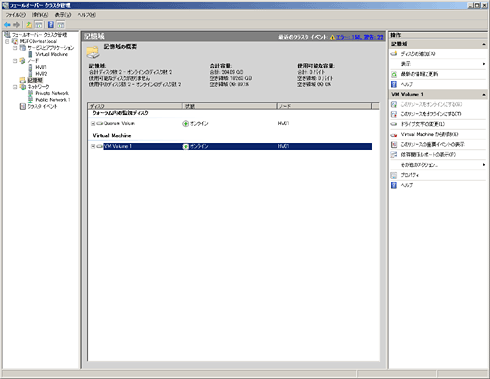Viewport: 490px width, 379px height.
Task: Click プロパティ action text
Action: [410, 175]
